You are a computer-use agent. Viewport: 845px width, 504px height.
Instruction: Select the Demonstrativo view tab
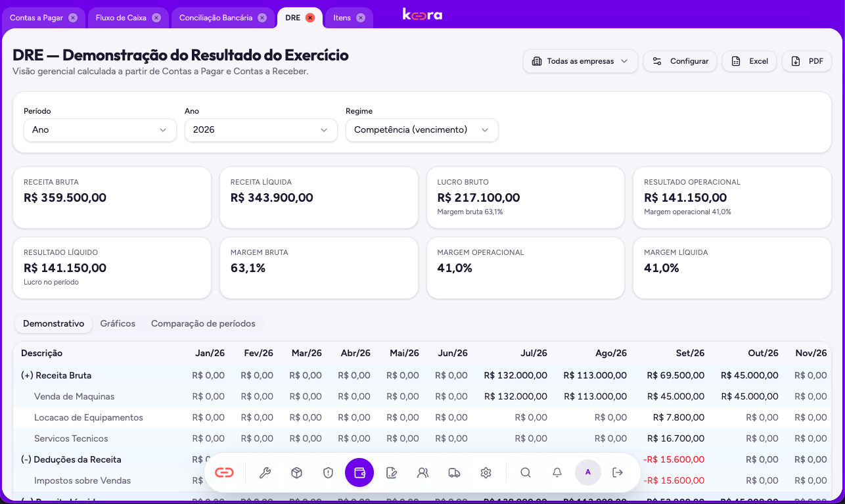pos(53,323)
